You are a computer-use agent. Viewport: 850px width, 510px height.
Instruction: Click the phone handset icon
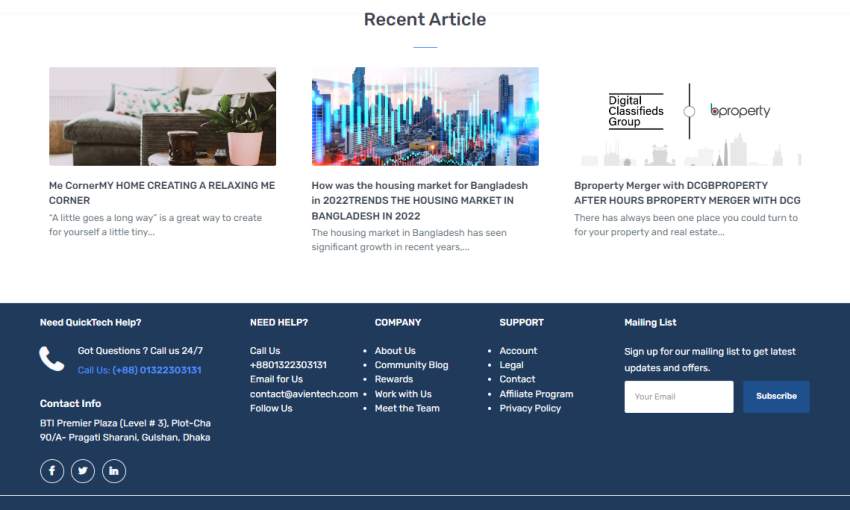click(52, 359)
